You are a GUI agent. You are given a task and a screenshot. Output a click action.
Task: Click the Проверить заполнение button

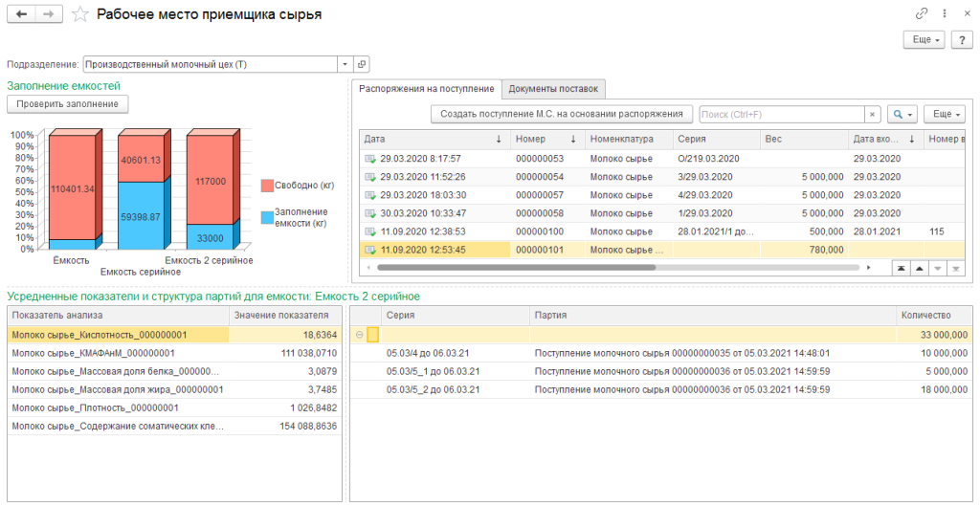pyautogui.click(x=67, y=103)
